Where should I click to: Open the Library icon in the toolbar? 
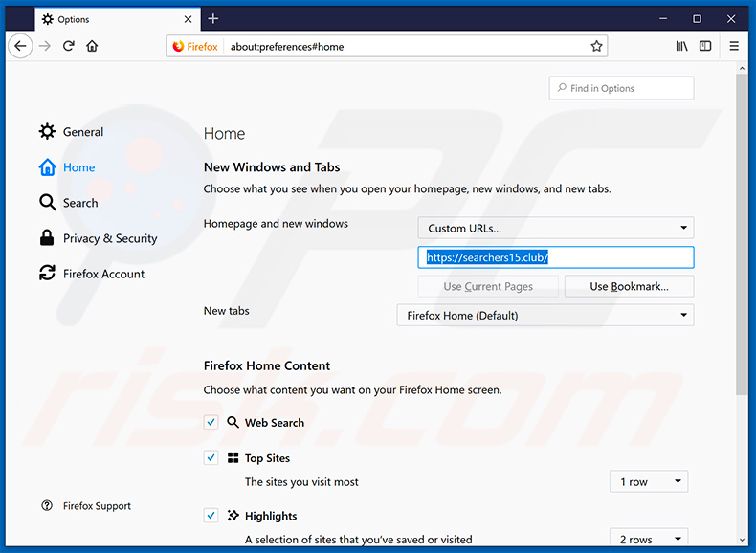pyautogui.click(x=681, y=46)
